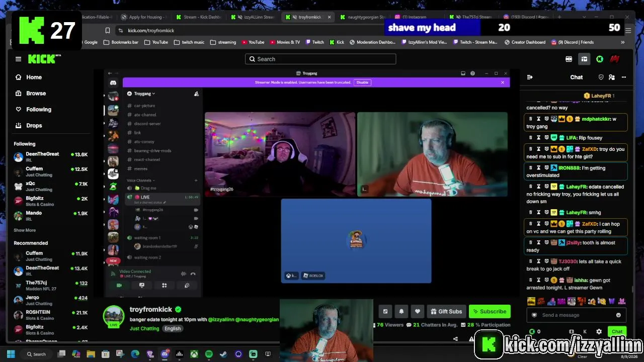This screenshot has height=362, width=644.
Task: Toggle theatre mode icon in Kick header
Action: (584, 59)
